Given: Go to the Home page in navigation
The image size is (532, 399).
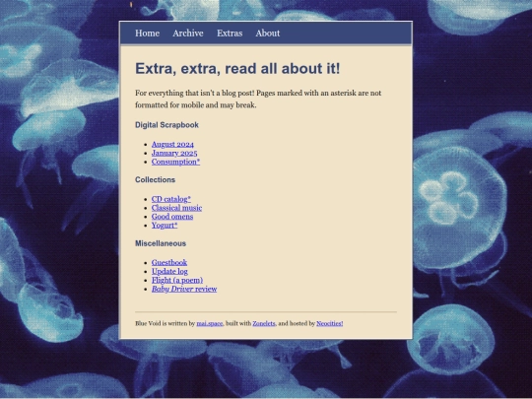Looking at the screenshot, I should click(147, 33).
